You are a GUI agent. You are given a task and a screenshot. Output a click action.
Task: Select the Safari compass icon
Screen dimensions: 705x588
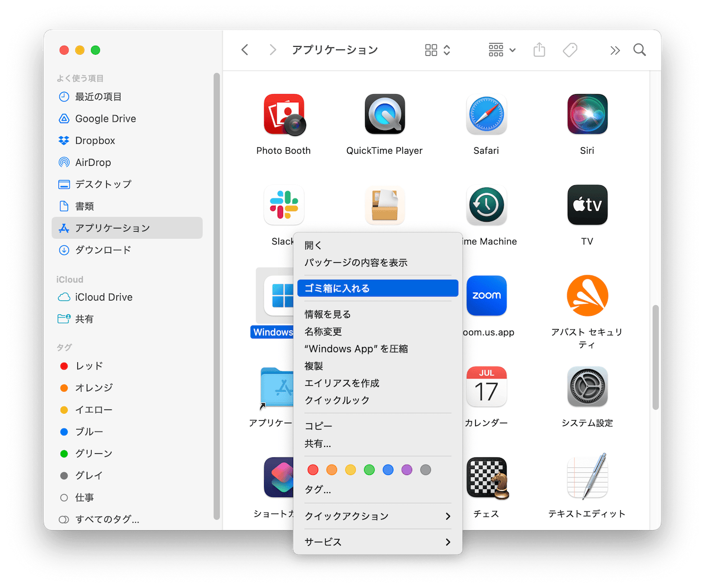[x=486, y=114]
